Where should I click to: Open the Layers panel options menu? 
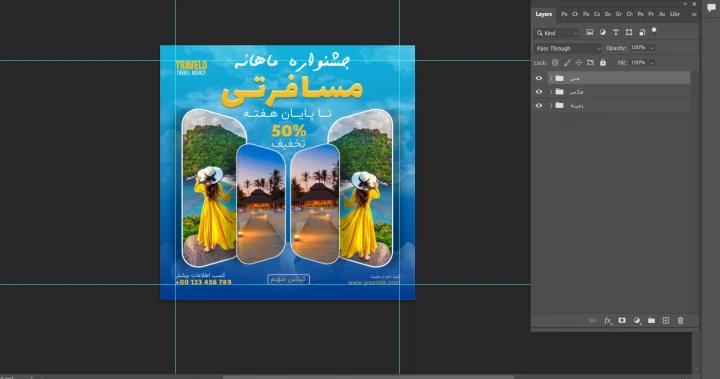(694, 15)
